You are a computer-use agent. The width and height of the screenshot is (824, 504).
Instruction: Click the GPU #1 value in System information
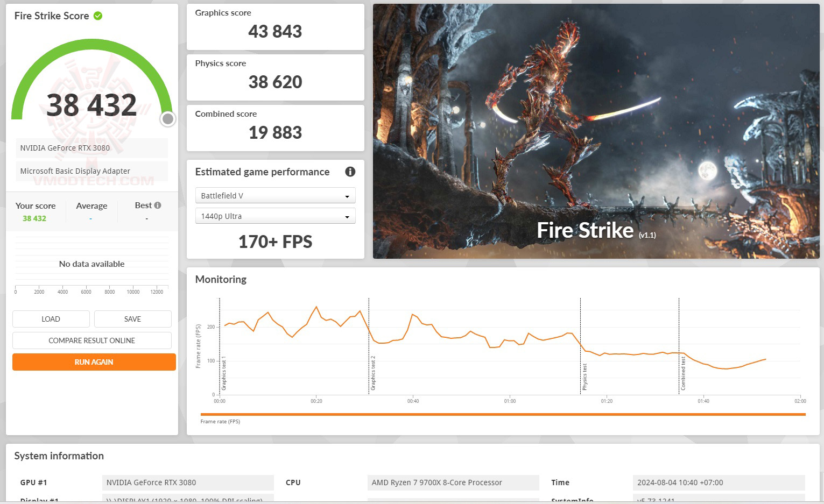[188, 482]
